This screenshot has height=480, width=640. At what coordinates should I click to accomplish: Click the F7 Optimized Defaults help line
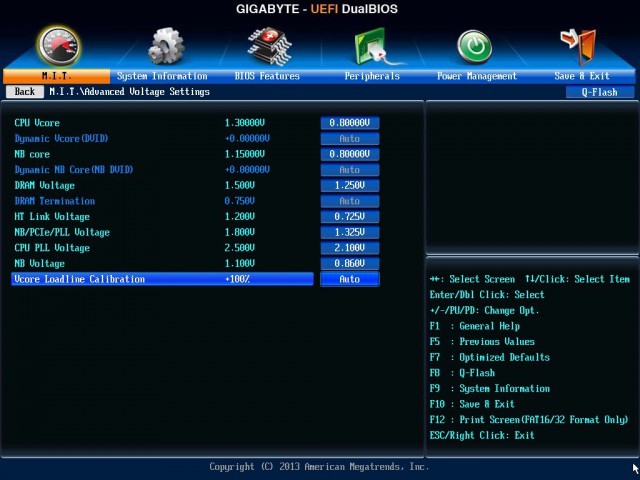(489, 358)
